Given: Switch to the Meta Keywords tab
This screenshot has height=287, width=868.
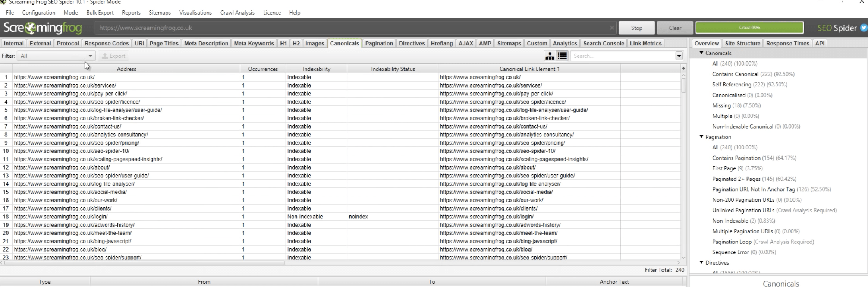Looking at the screenshot, I should pos(254,43).
